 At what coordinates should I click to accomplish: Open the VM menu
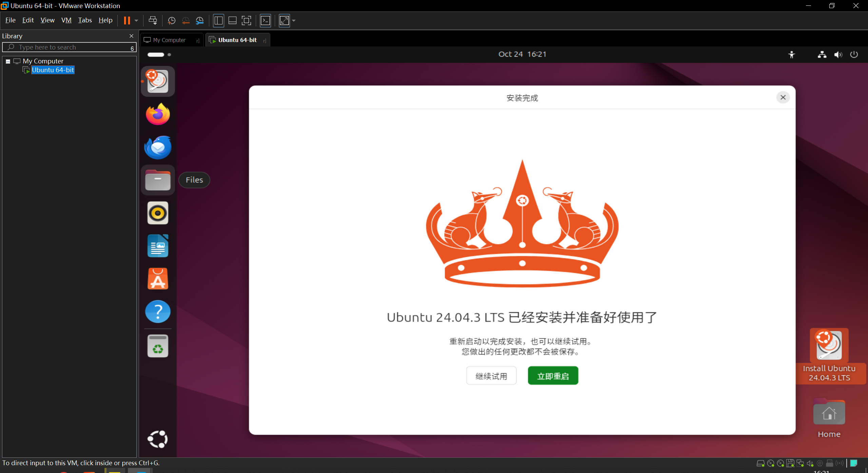(66, 20)
